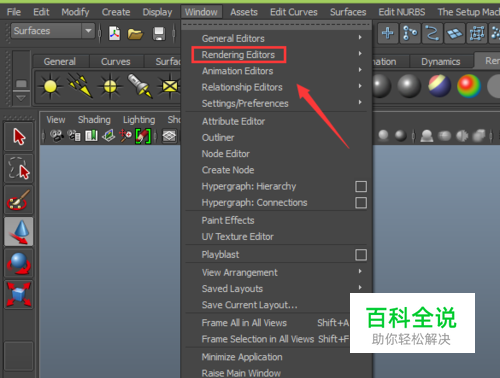Activate the Rotate tool sphere icon

pyautogui.click(x=19, y=263)
